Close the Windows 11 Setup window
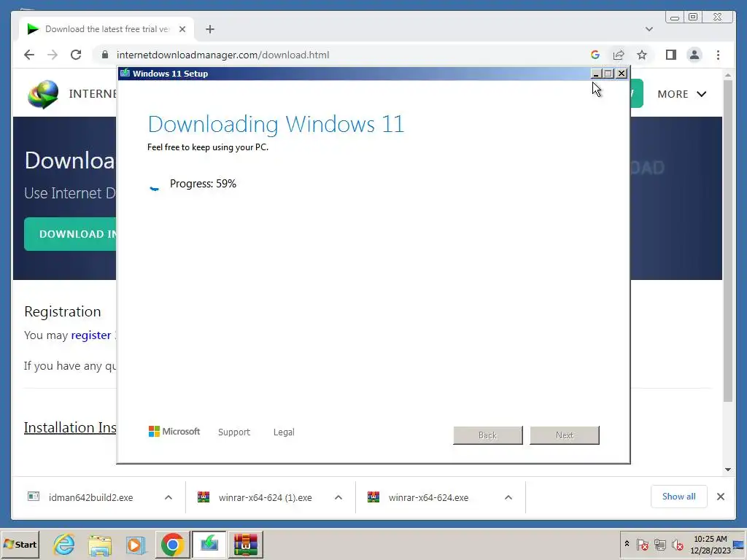Screen dimensions: 747x560 point(622,74)
